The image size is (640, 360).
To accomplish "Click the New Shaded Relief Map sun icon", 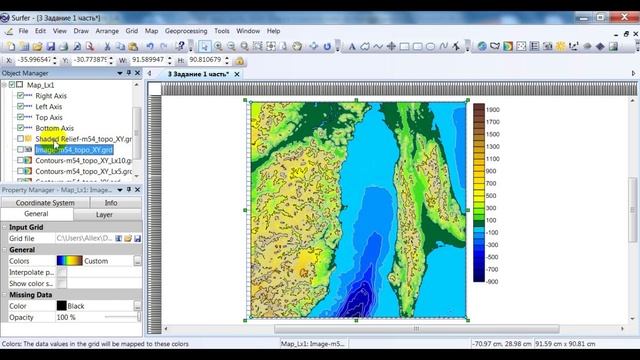I will pos(561,46).
